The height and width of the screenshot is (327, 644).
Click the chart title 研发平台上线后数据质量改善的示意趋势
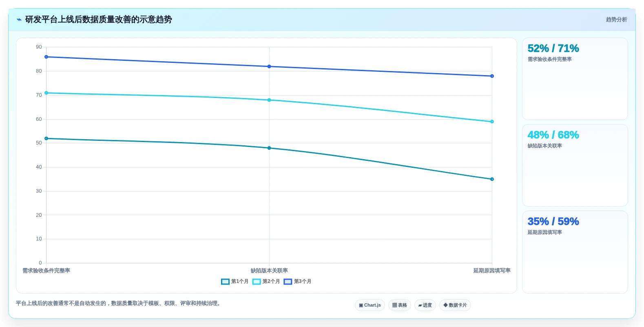click(99, 20)
